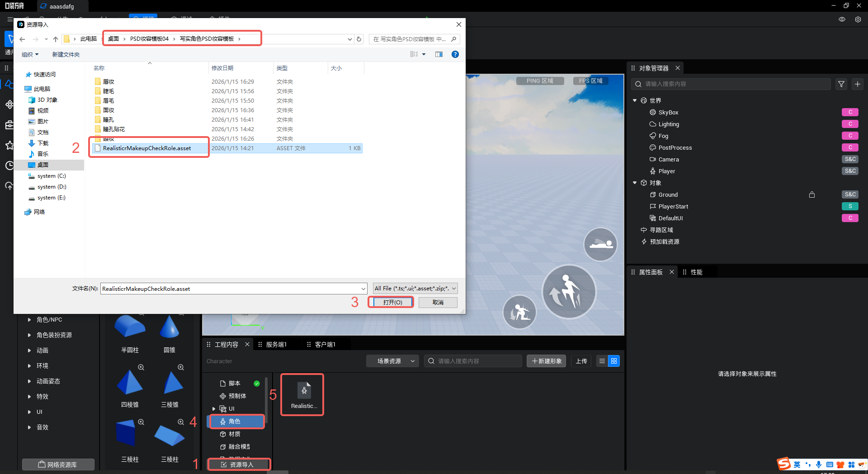Click the file name input field

pyautogui.click(x=231, y=289)
